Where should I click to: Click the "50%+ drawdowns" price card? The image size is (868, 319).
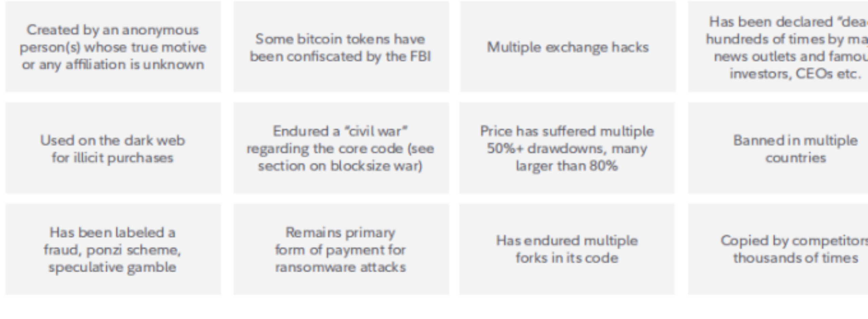coord(567,148)
